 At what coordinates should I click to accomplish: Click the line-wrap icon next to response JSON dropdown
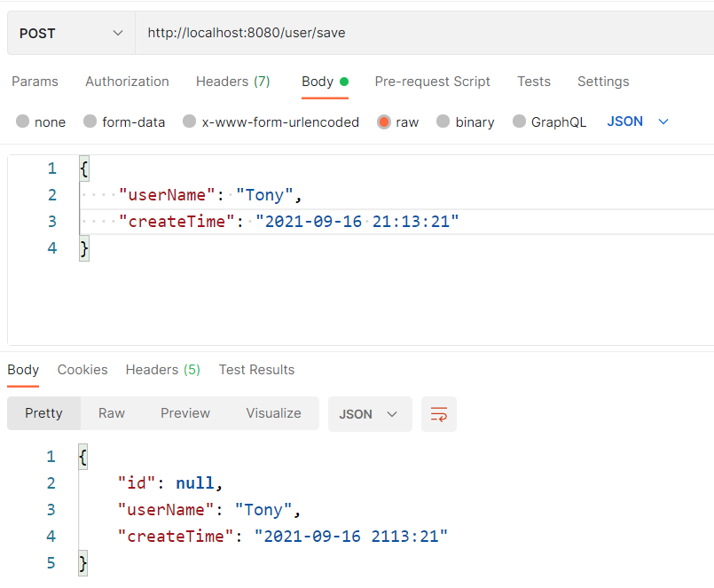coord(438,414)
